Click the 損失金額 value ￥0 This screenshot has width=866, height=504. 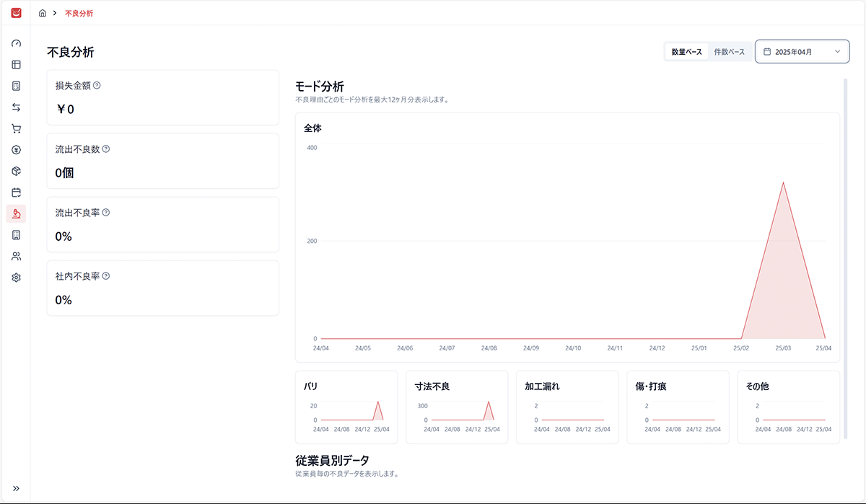pos(65,110)
